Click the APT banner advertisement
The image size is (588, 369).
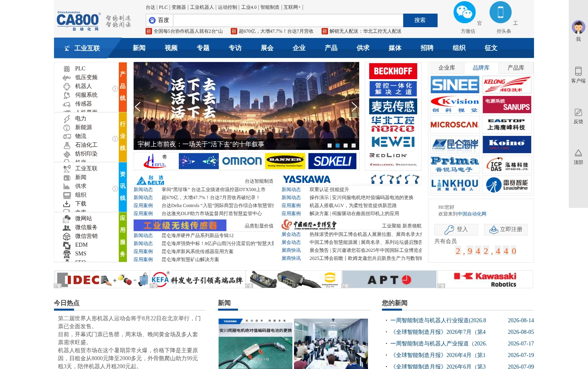[389, 279]
